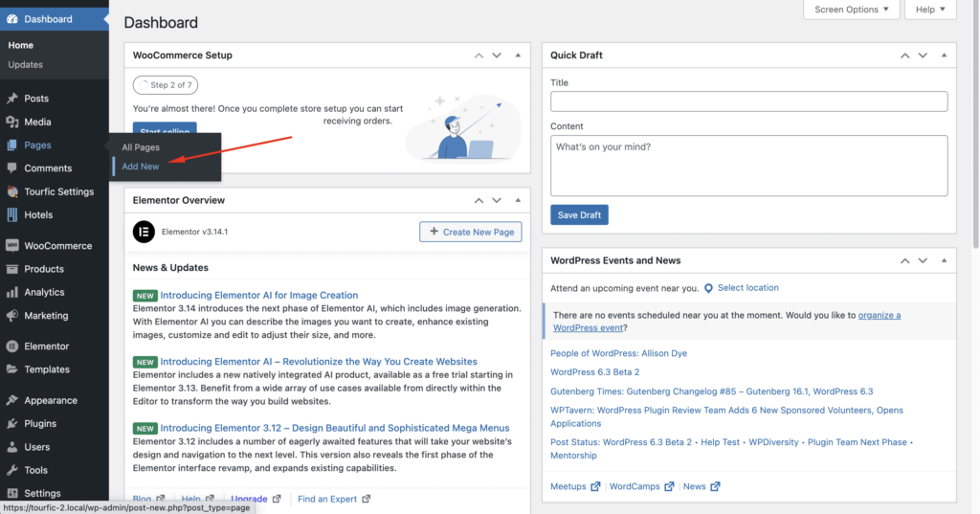Click the Hotels building icon

point(11,214)
